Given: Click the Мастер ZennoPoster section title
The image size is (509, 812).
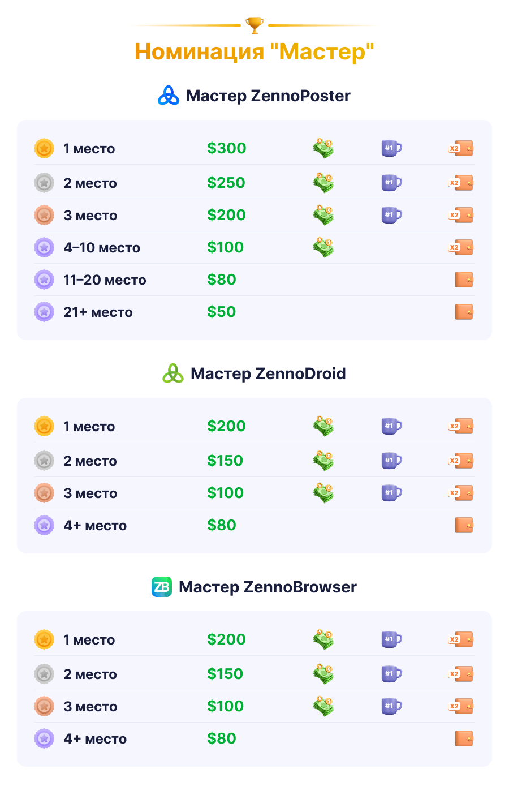Looking at the screenshot, I should coord(268,96).
